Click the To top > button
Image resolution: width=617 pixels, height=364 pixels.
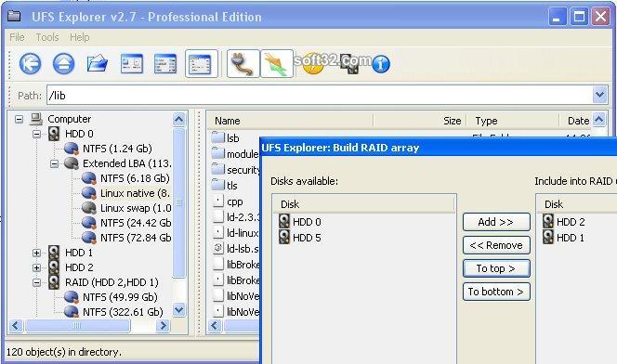496,268
